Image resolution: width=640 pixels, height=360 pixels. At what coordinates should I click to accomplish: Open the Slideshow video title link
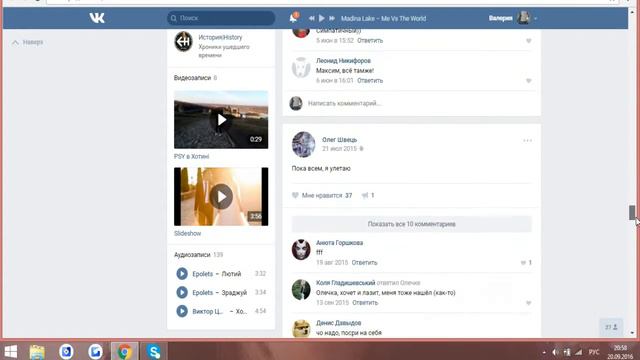(187, 233)
